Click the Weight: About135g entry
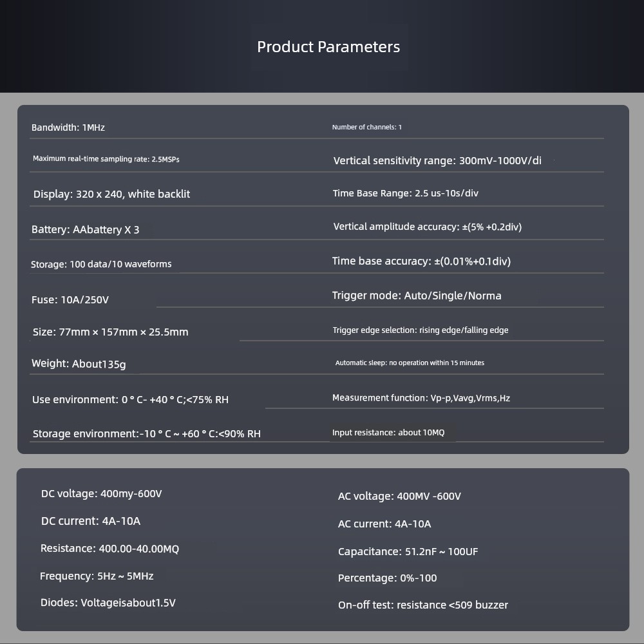The height and width of the screenshot is (644, 644). (x=79, y=364)
